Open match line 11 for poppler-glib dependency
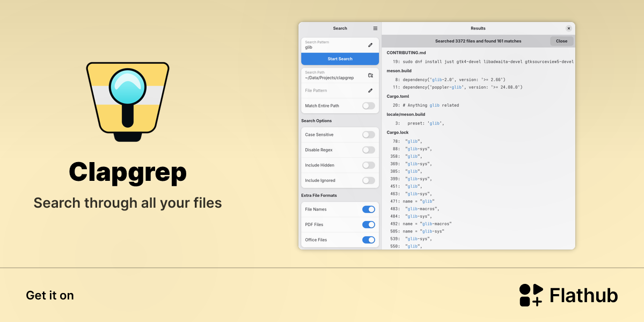 [457, 87]
